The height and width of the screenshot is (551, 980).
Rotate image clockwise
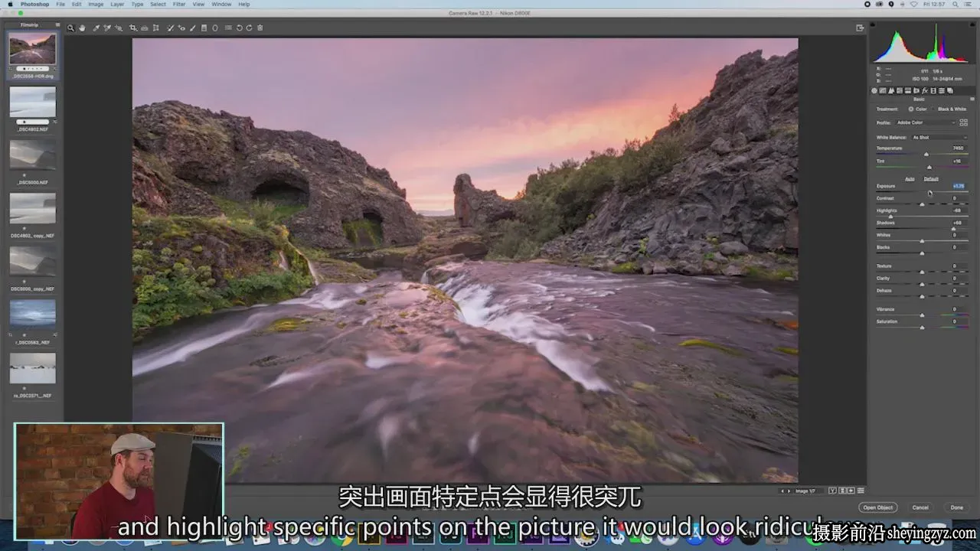pyautogui.click(x=249, y=28)
